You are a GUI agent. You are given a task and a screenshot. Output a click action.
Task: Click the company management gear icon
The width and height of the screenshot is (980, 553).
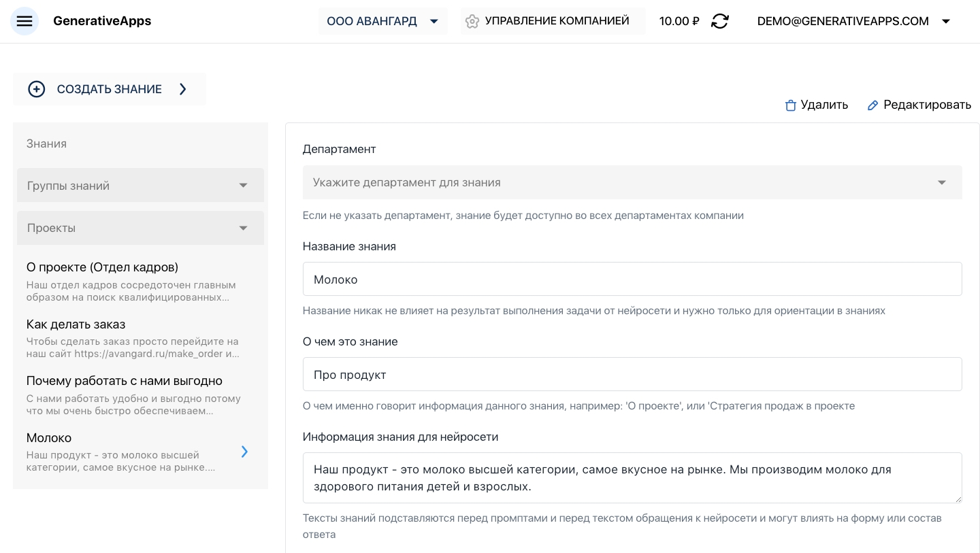click(472, 21)
